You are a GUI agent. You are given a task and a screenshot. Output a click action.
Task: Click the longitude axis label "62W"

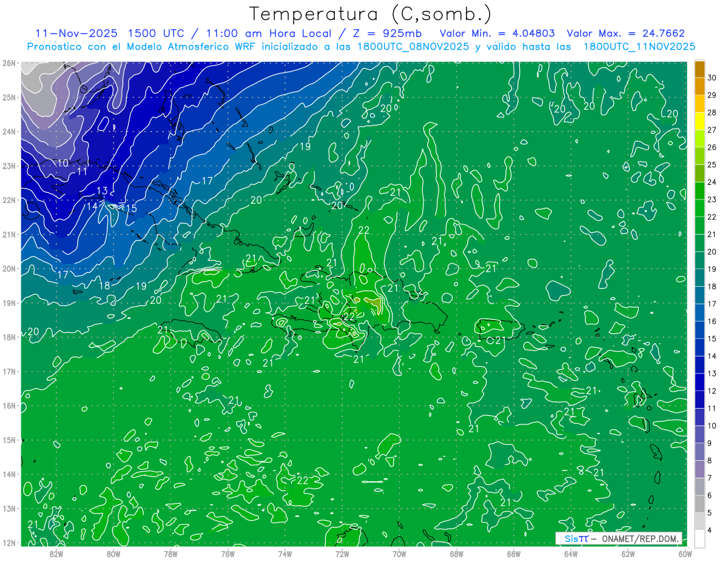628,554
